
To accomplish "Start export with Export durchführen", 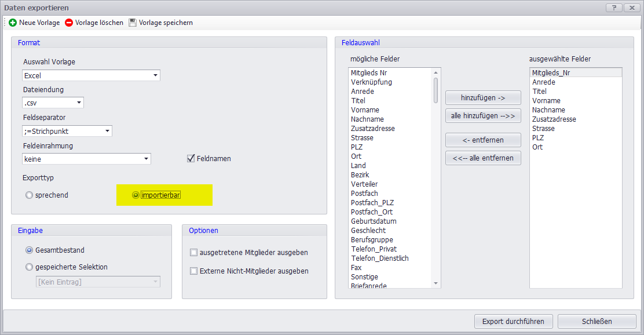I will click(514, 321).
